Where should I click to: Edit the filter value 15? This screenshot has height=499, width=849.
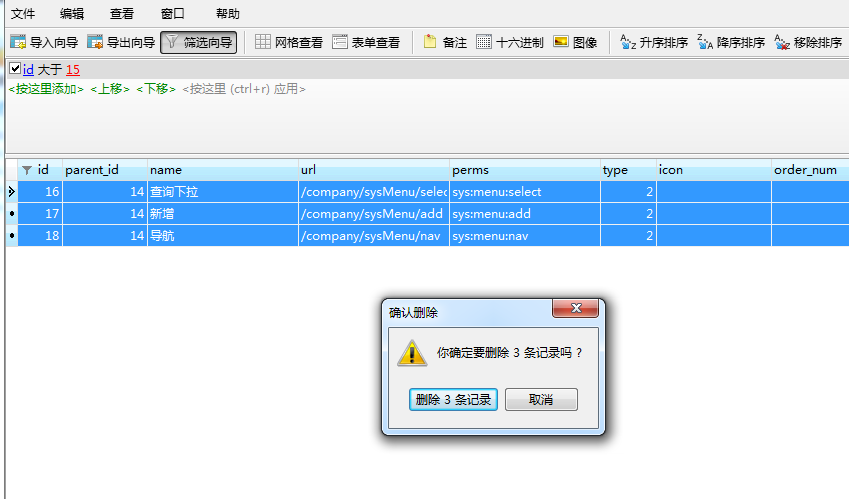(x=73, y=70)
